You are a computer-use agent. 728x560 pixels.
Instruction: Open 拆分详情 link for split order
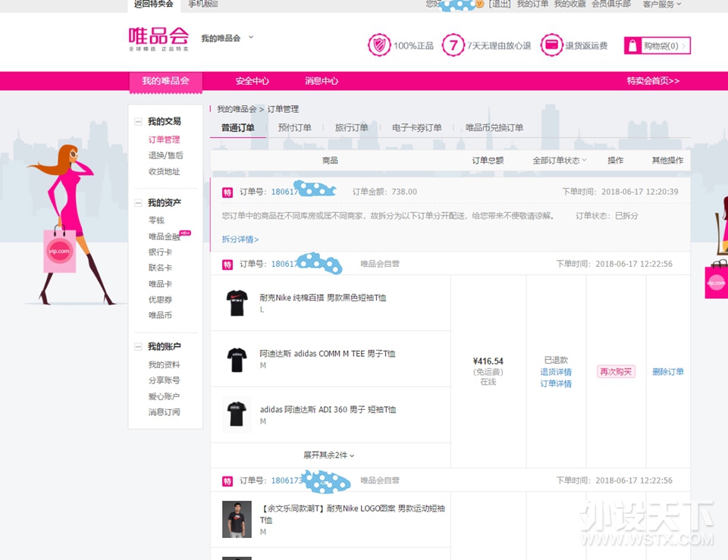pos(240,239)
